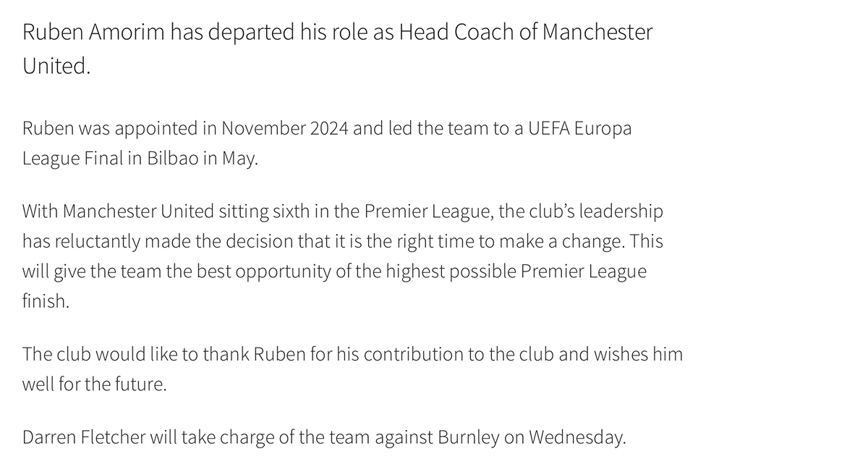Click the standalone word 'finish.'

[x=46, y=301]
